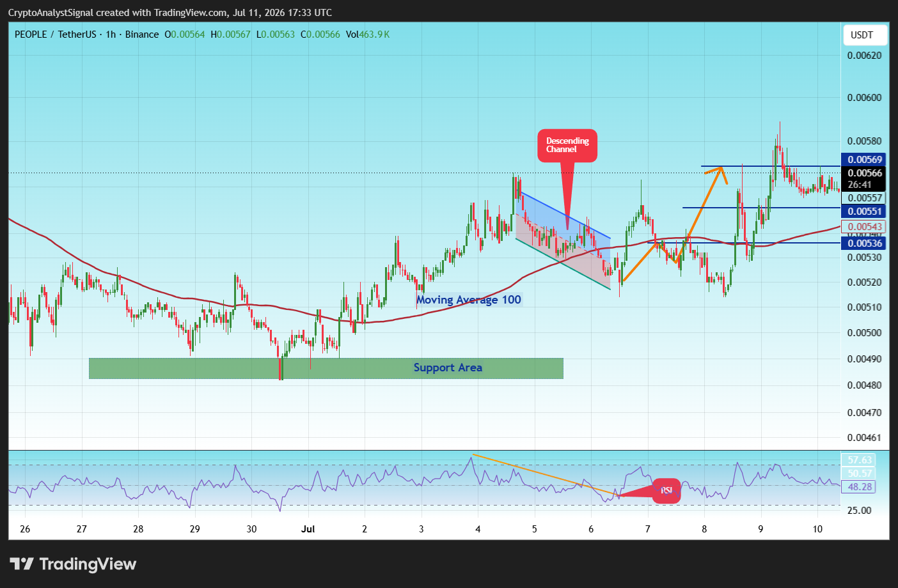This screenshot has width=898, height=588.
Task: Click the RSI value 48.28 label
Action: tap(860, 487)
